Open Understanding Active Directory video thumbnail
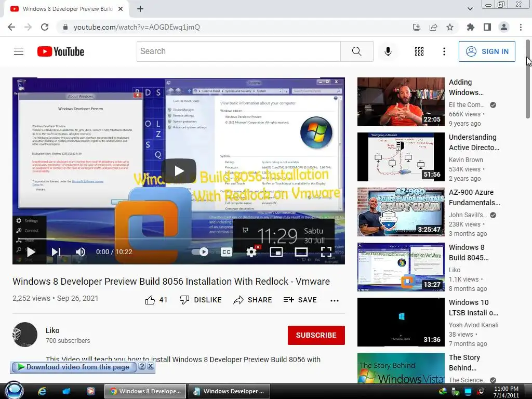Screen dimensions: 532x399 click(401, 157)
